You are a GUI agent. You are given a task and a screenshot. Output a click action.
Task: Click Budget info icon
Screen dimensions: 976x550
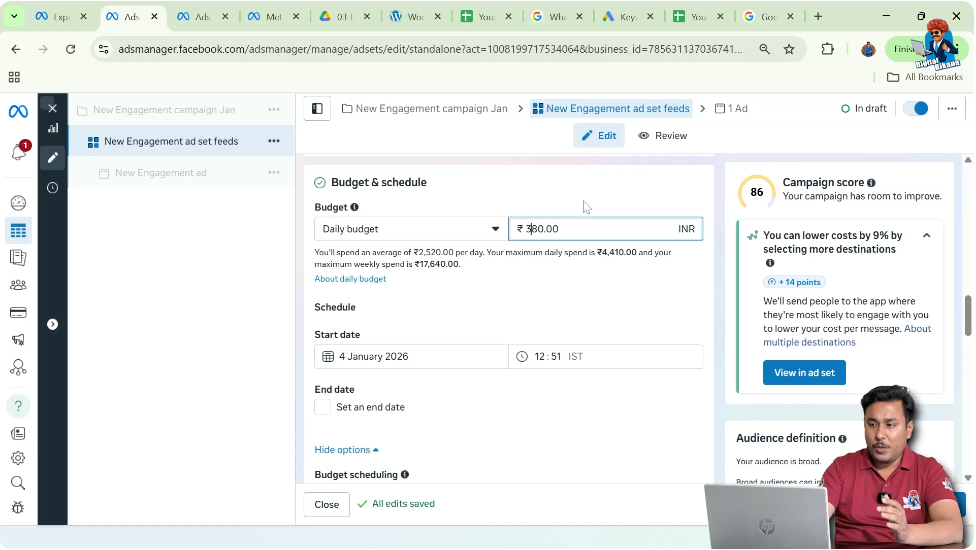[354, 207]
